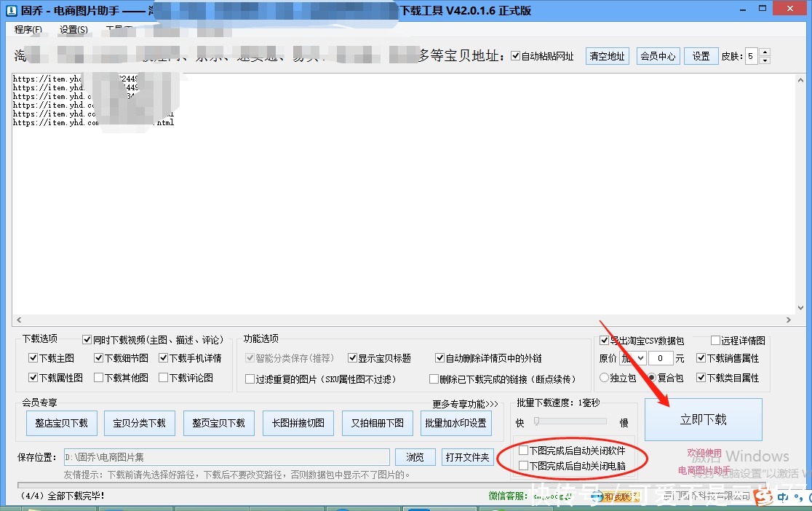Click the QQ-style icon next to 微信客服 number
Viewport: 812px width, 511px height.
(x=597, y=496)
